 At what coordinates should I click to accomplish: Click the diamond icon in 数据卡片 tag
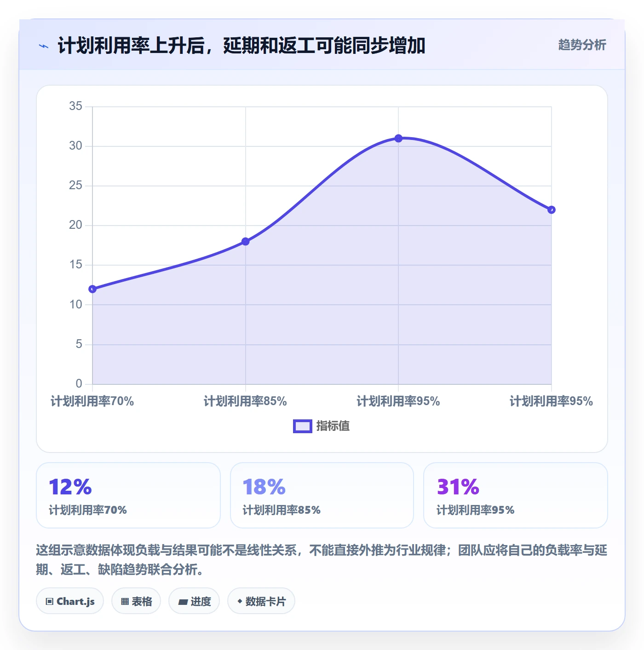(x=240, y=601)
